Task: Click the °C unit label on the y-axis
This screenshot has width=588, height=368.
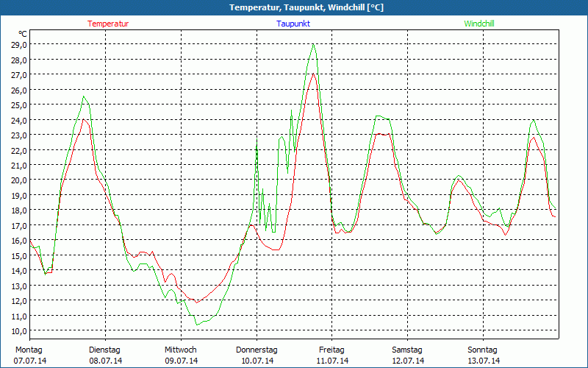Action: pos(23,34)
